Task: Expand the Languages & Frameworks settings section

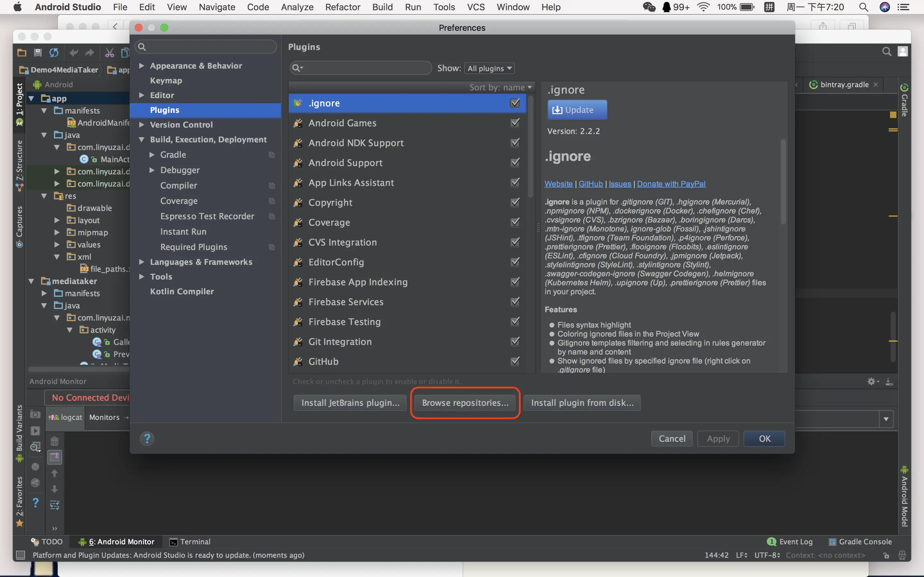Action: 142,262
